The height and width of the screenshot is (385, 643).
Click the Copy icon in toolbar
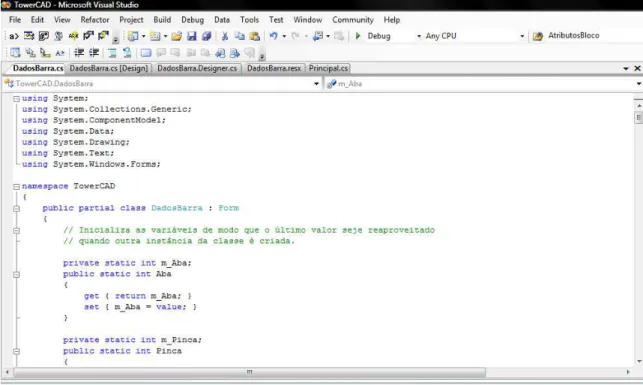pos(239,36)
